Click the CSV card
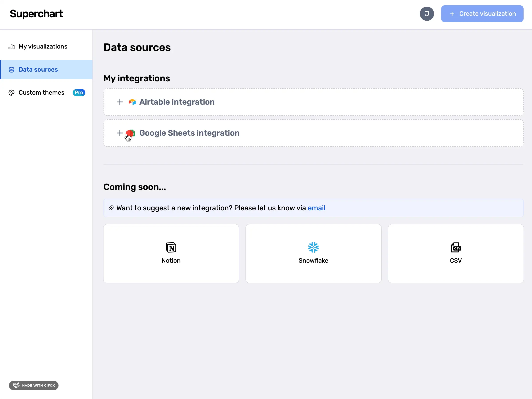Screen dimensions: 532x399 point(456,254)
